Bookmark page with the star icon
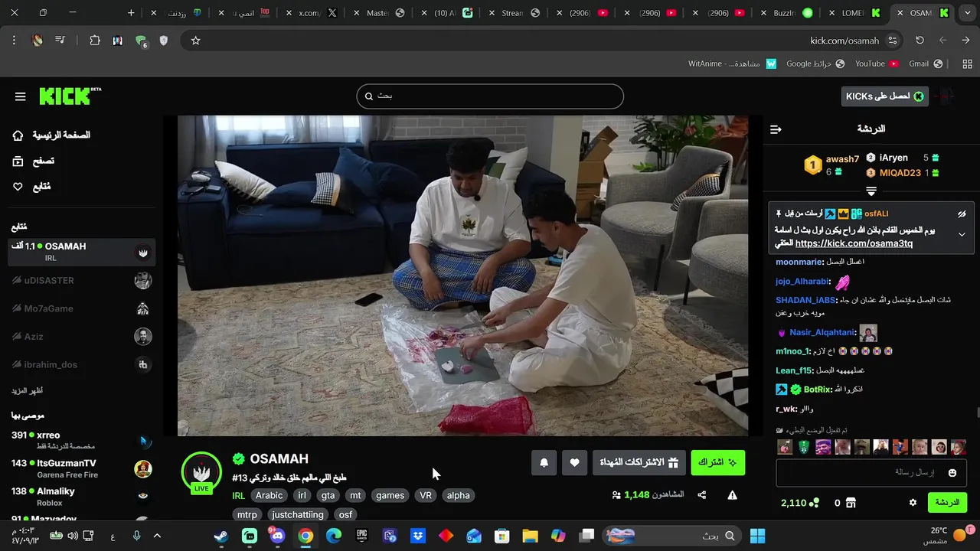Viewport: 980px width, 551px height. [195, 41]
